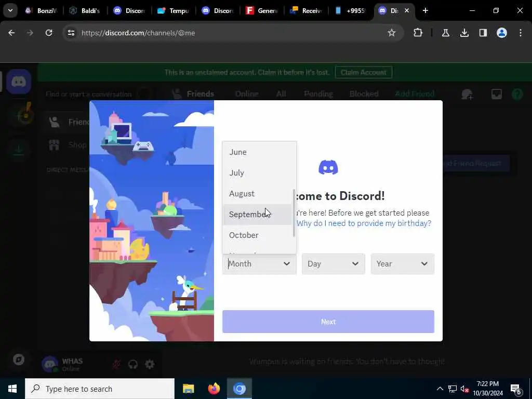The image size is (532, 399).
Task: Open the Discord inbox icon
Action: coord(496,95)
